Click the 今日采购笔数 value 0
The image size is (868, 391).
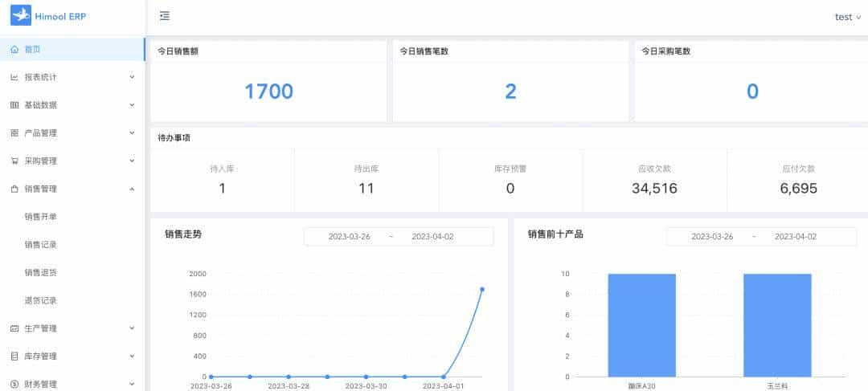(x=752, y=92)
